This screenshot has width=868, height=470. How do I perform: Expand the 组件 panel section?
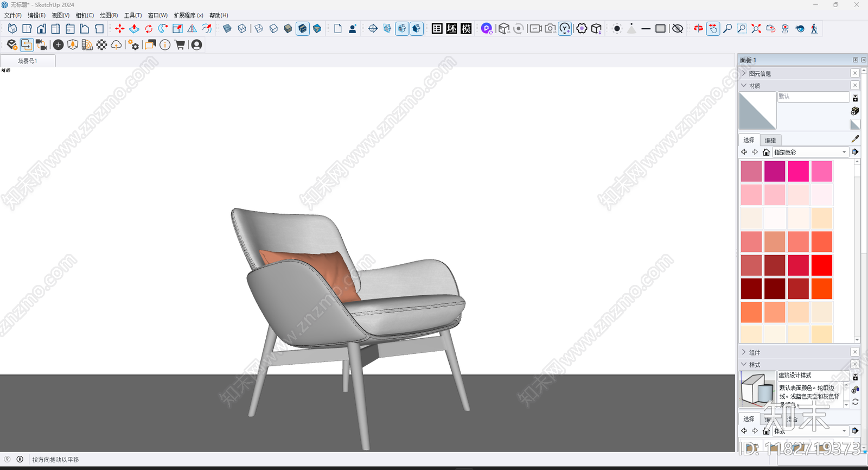tap(744, 352)
